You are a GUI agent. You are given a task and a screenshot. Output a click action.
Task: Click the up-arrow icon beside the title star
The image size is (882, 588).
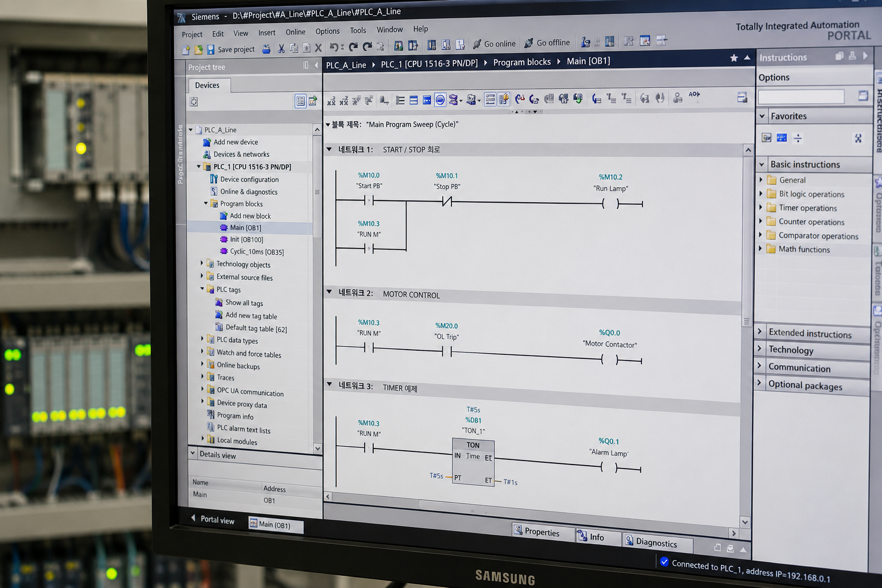747,57
